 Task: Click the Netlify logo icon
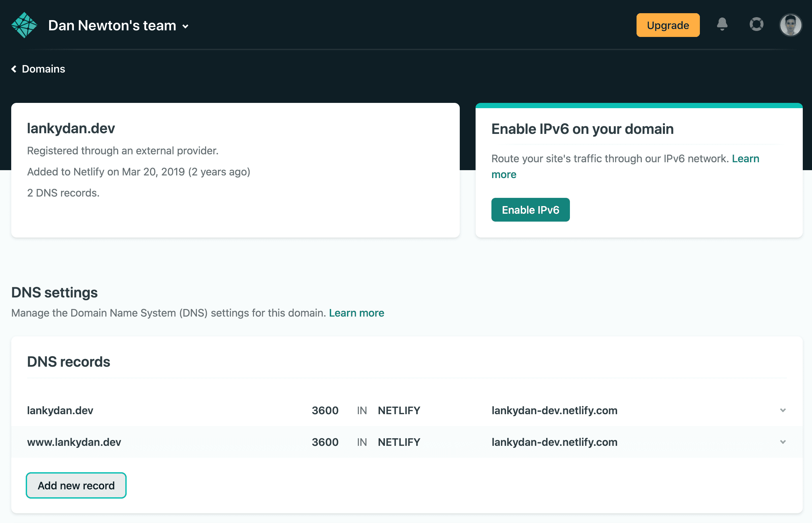[24, 25]
